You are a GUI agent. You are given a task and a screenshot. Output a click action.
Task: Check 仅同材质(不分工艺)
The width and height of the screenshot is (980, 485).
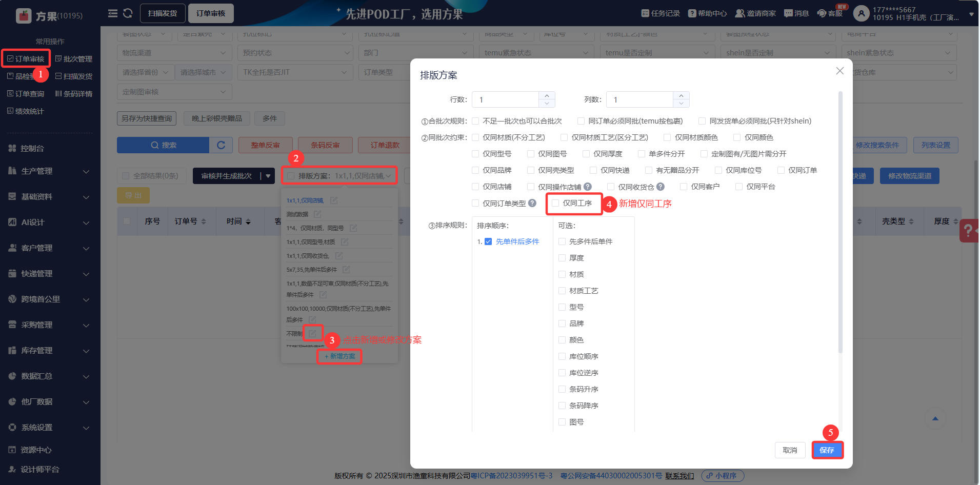(x=475, y=137)
